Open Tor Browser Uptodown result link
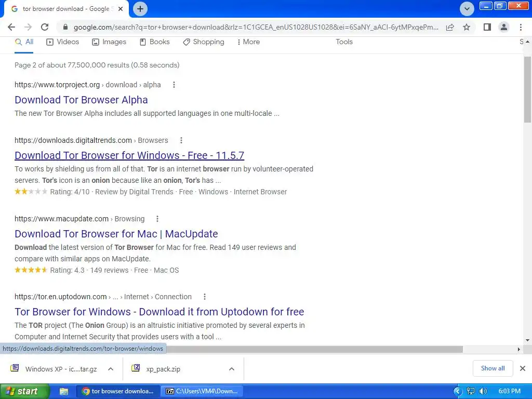Viewport: 532px width, 399px height. tap(159, 312)
